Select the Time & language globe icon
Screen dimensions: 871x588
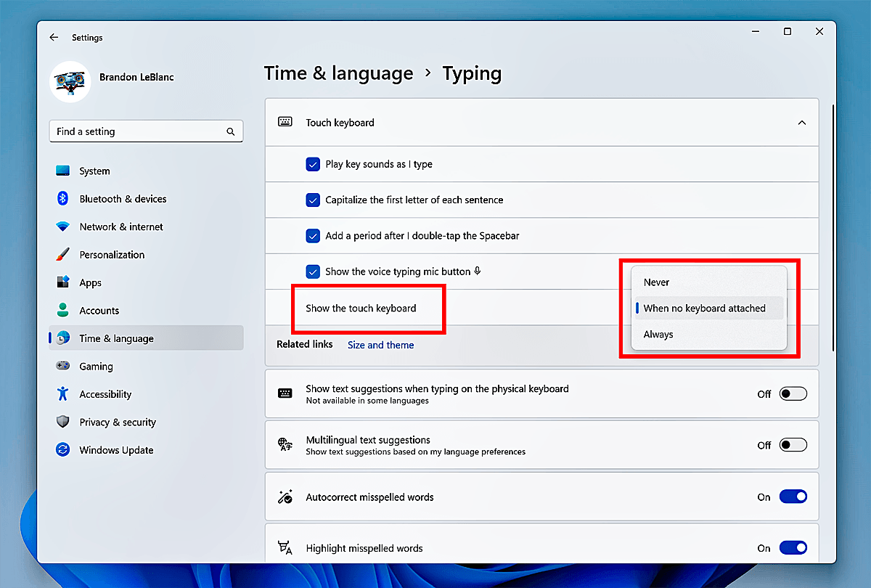(63, 338)
